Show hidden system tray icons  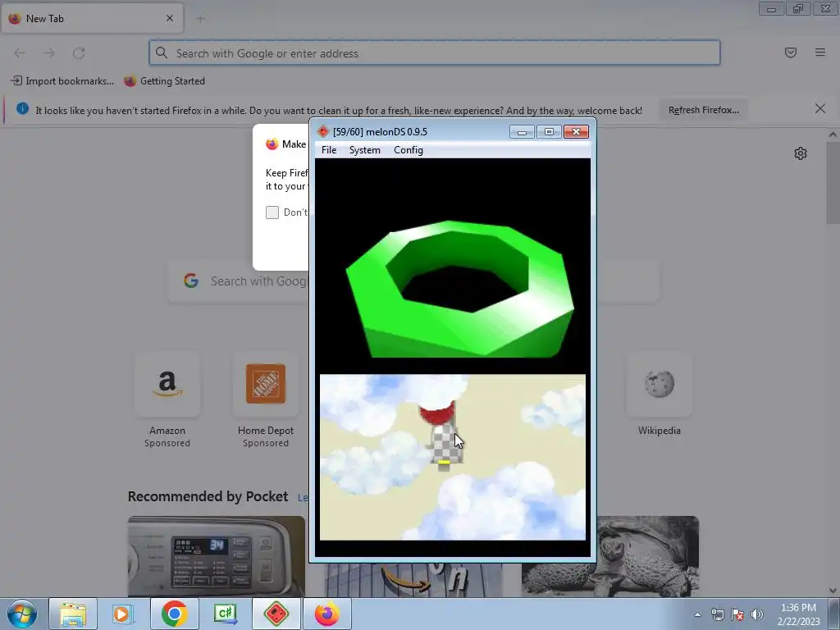697,614
